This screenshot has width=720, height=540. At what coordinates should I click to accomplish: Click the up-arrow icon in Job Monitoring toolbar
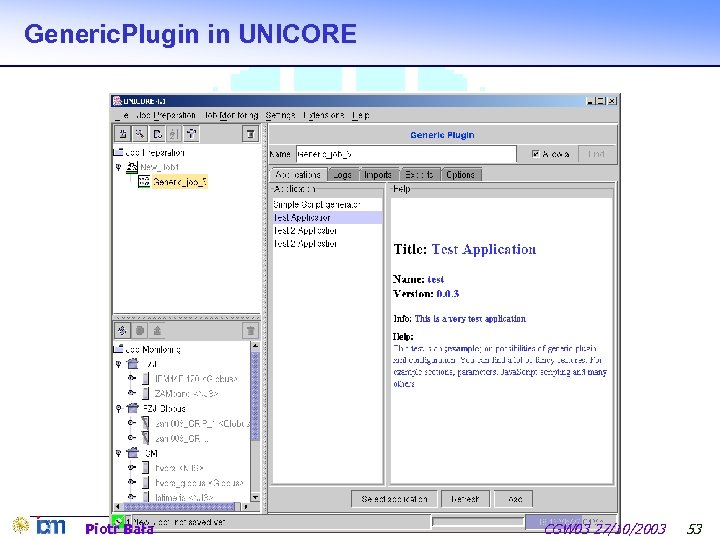157,330
